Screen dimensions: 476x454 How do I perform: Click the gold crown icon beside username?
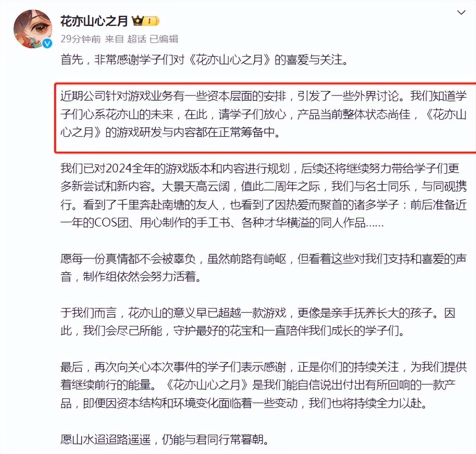pyautogui.click(x=137, y=21)
